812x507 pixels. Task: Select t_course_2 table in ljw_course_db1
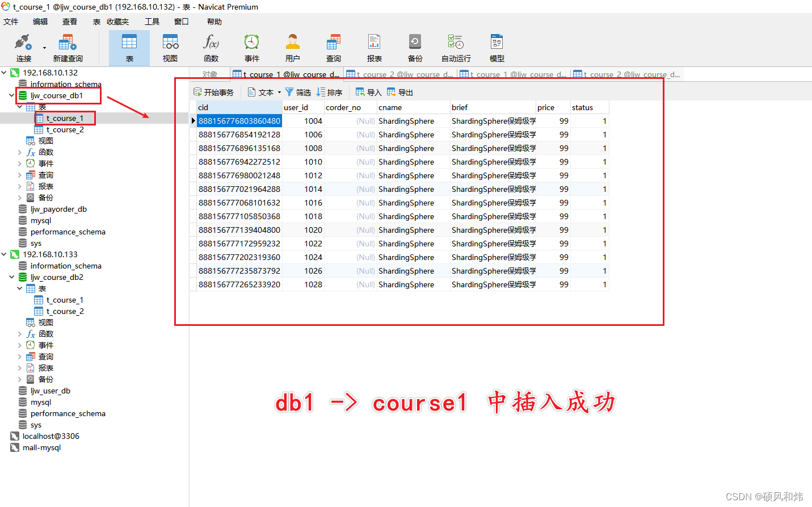coord(65,129)
